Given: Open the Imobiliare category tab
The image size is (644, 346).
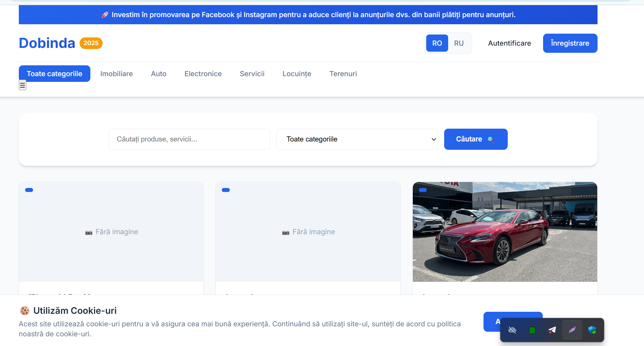Looking at the screenshot, I should click(116, 74).
